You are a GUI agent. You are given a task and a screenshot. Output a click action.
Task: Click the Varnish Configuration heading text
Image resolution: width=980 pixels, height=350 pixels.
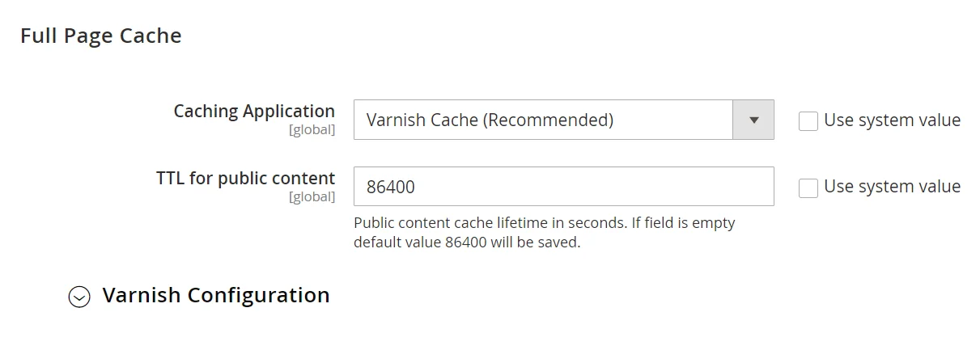coord(215,296)
